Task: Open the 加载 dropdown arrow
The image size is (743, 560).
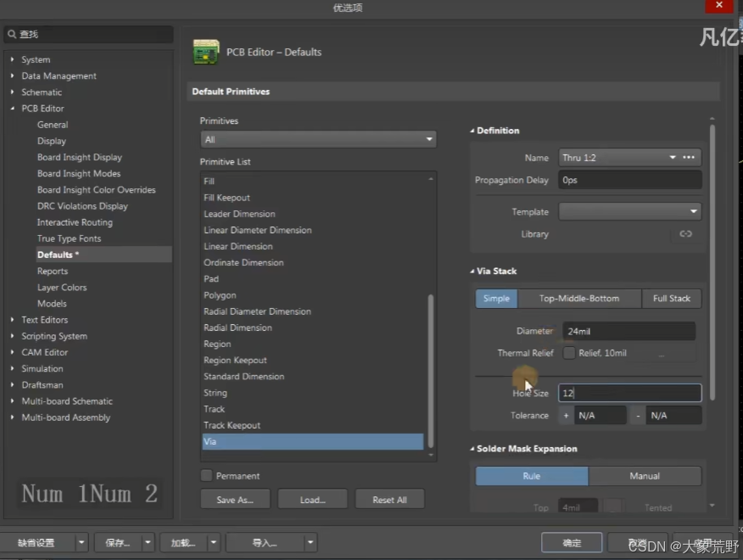Action: click(x=214, y=542)
